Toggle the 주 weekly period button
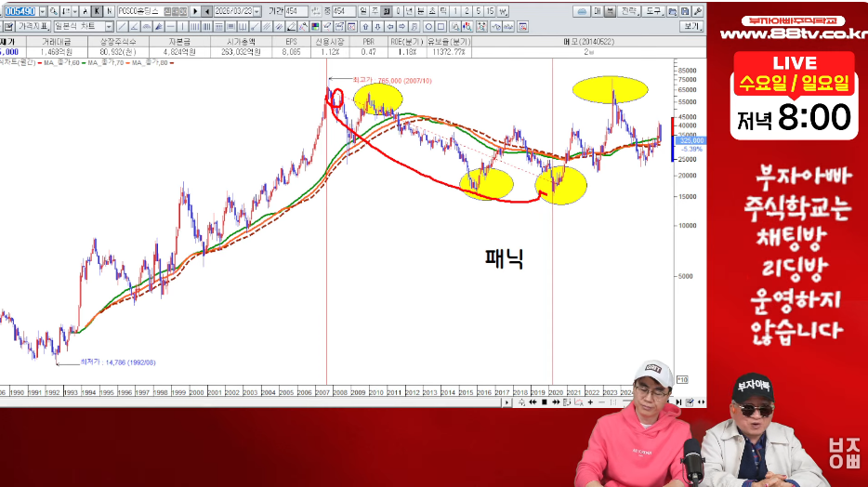Screen dimensions: 868x487 (375, 11)
